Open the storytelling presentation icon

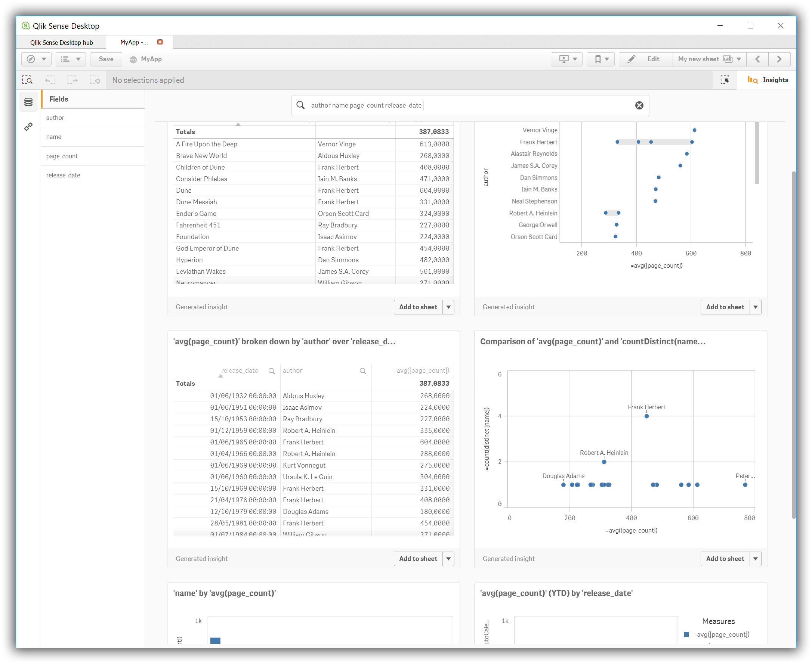tap(563, 59)
